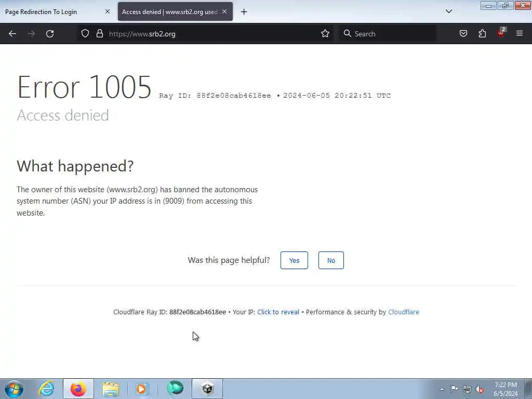Click the Error 1005 heading
The height and width of the screenshot is (399, 532).
coord(84,87)
